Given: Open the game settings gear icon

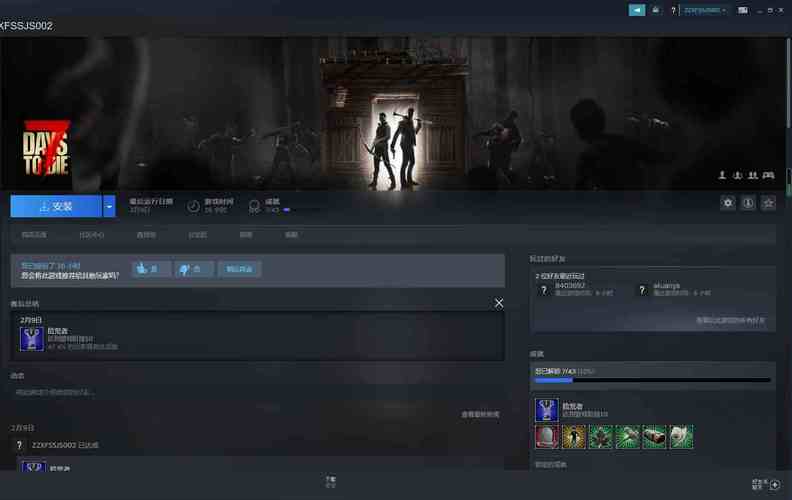Looking at the screenshot, I should click(x=728, y=203).
